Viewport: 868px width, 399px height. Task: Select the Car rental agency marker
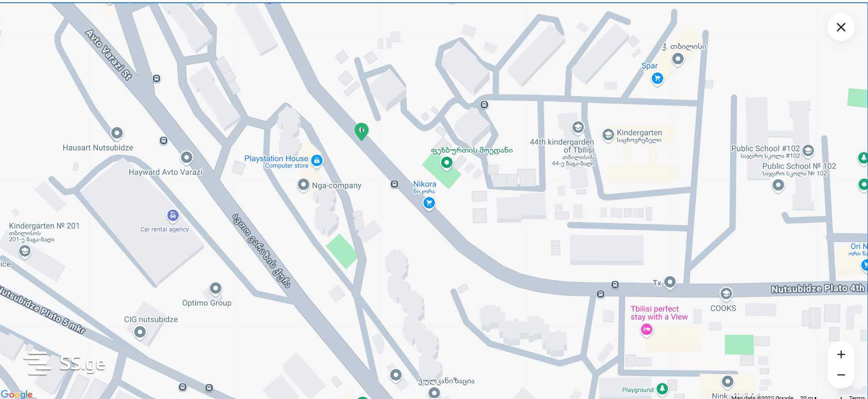(x=173, y=215)
